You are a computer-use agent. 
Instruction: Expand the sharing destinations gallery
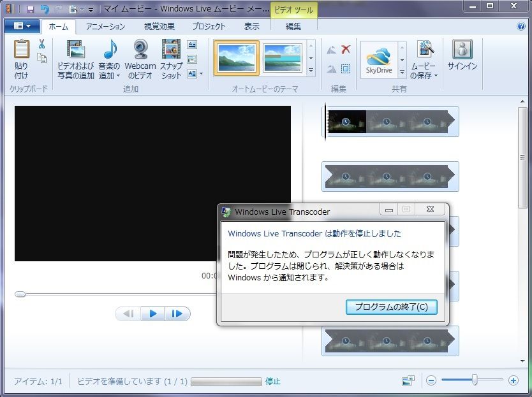pyautogui.click(x=402, y=72)
